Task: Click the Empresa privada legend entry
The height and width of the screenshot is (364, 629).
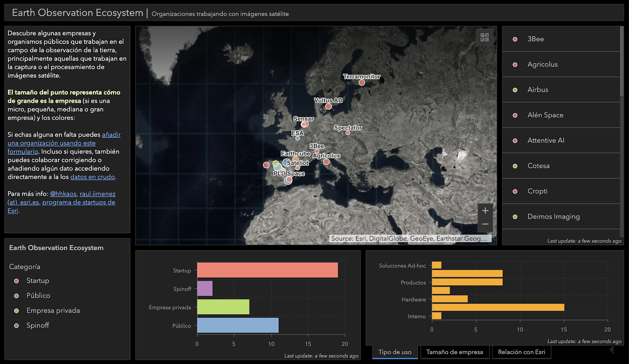Action: tap(47, 311)
